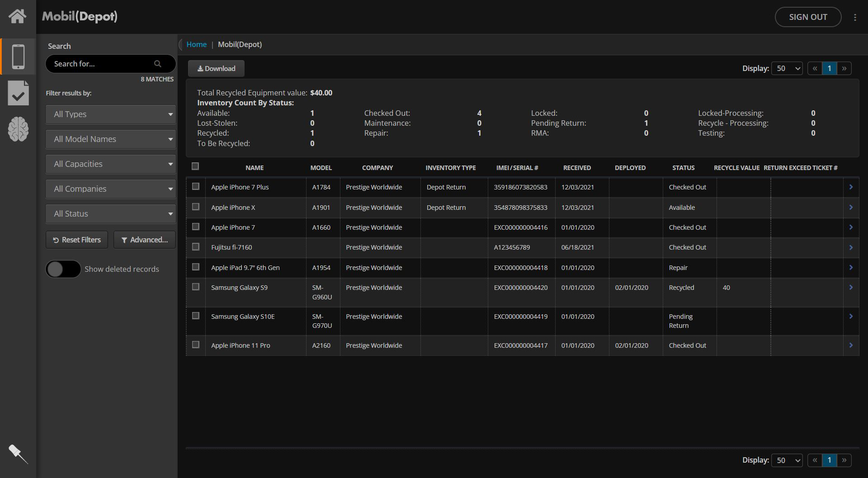868x478 pixels.
Task: Select the Samsung Galaxy S9 row checkbox
Action: [x=196, y=287]
